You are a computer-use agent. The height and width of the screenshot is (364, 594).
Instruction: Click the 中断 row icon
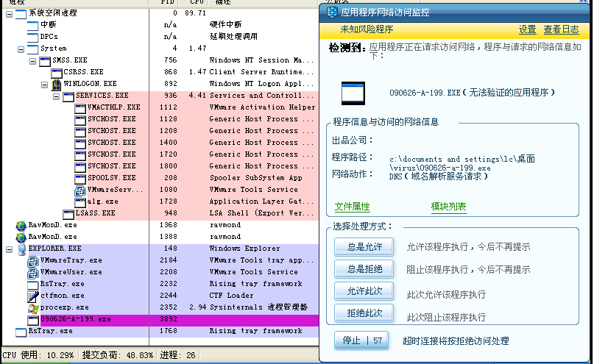[33, 25]
